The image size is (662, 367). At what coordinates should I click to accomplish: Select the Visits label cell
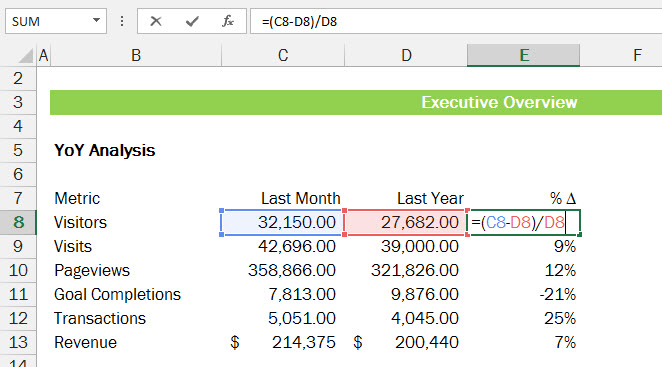click(x=136, y=246)
